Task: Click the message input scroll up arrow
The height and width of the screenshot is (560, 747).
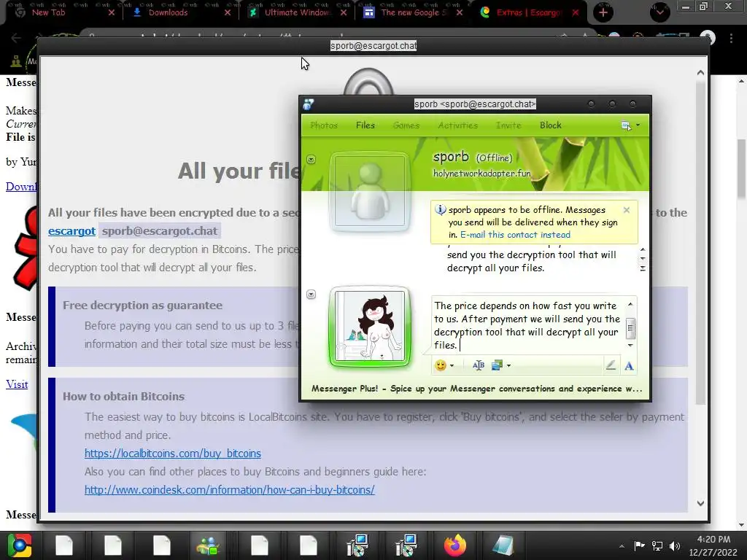Action: [630, 304]
